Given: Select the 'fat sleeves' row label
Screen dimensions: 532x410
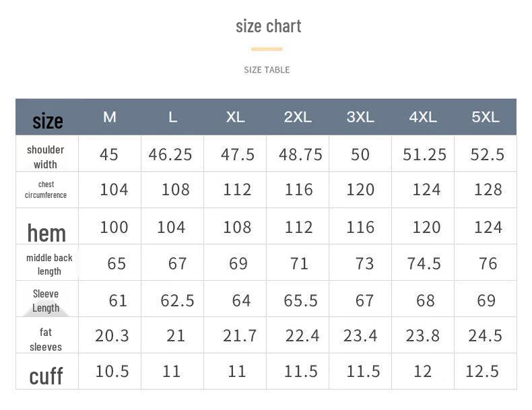Looking at the screenshot, I should click(46, 339).
